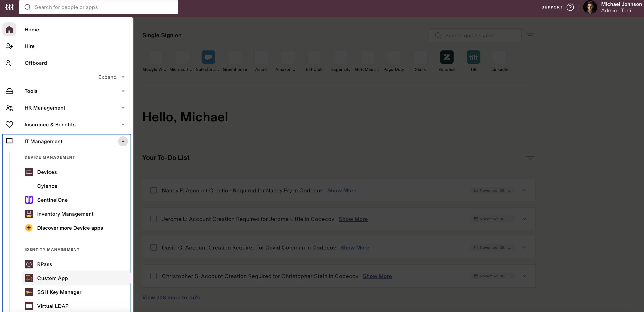Click the Expand dropdown in sidebar
Viewport: 644px width, 312px height.
111,77
